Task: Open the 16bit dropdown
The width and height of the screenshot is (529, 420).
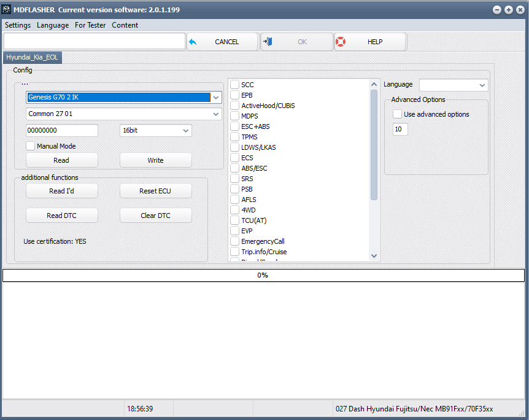Action: point(186,131)
